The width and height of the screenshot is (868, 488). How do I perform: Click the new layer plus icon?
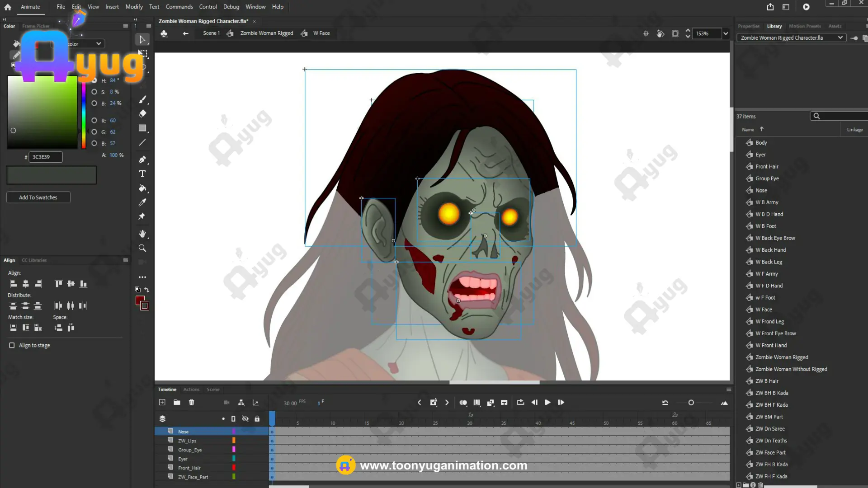pos(162,402)
